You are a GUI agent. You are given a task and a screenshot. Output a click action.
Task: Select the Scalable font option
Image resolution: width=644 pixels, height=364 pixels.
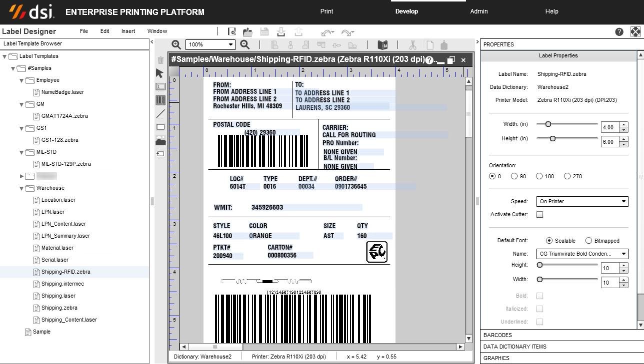pos(549,241)
